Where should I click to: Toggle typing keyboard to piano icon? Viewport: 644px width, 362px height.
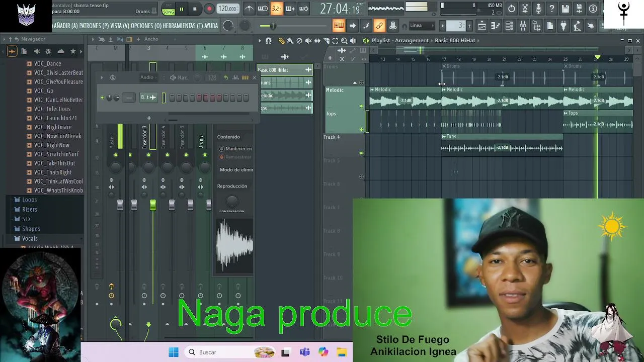339,26
